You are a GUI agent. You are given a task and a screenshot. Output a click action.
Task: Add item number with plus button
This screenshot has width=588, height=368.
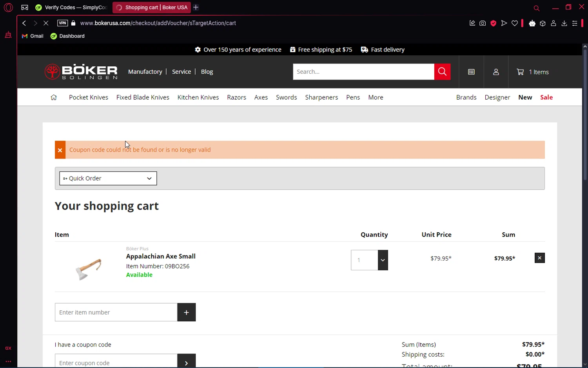[187, 312]
